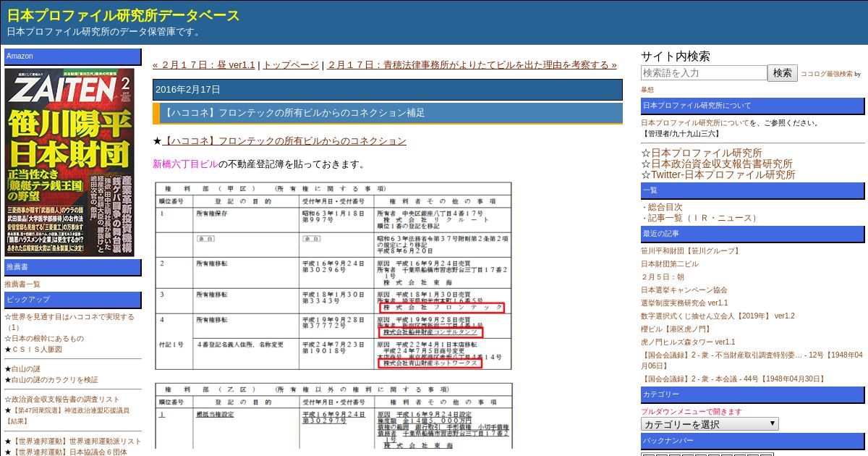
Task: Click the 検索 search button
Action: pyautogui.click(x=783, y=73)
